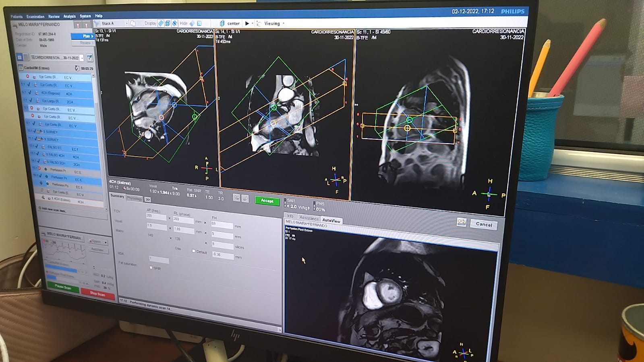Viewport: 644px width, 362px height.
Task: Click the second red patient alert icon
Action: pyautogui.click(x=86, y=25)
